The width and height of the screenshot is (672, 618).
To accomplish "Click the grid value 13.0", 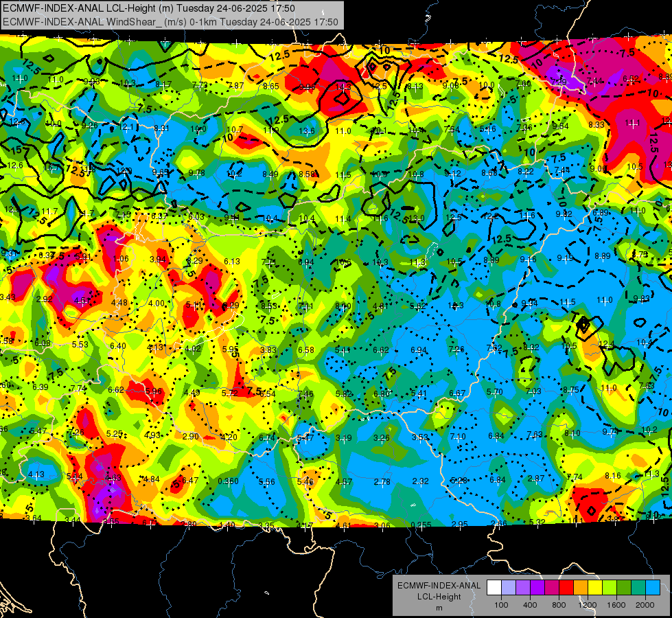I will (x=416, y=218).
